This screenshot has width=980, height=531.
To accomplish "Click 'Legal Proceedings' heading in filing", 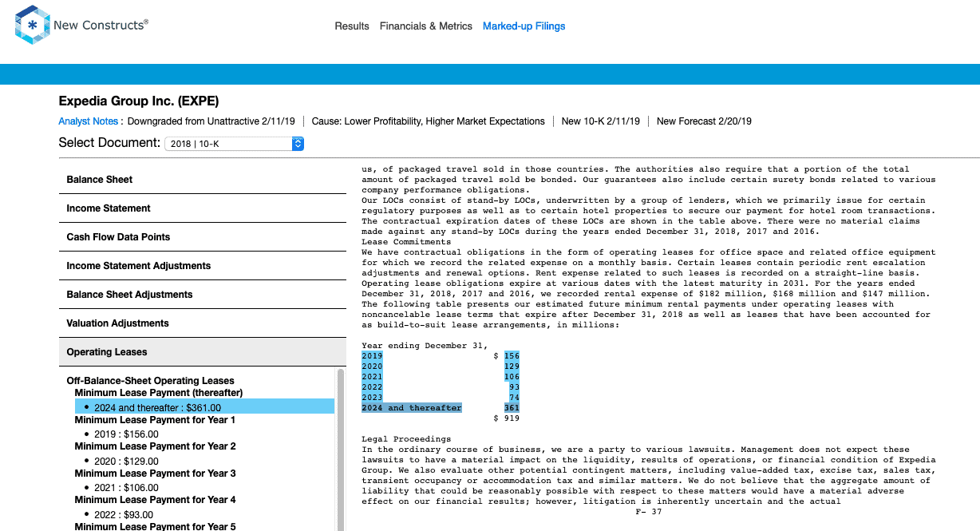I will [406, 439].
